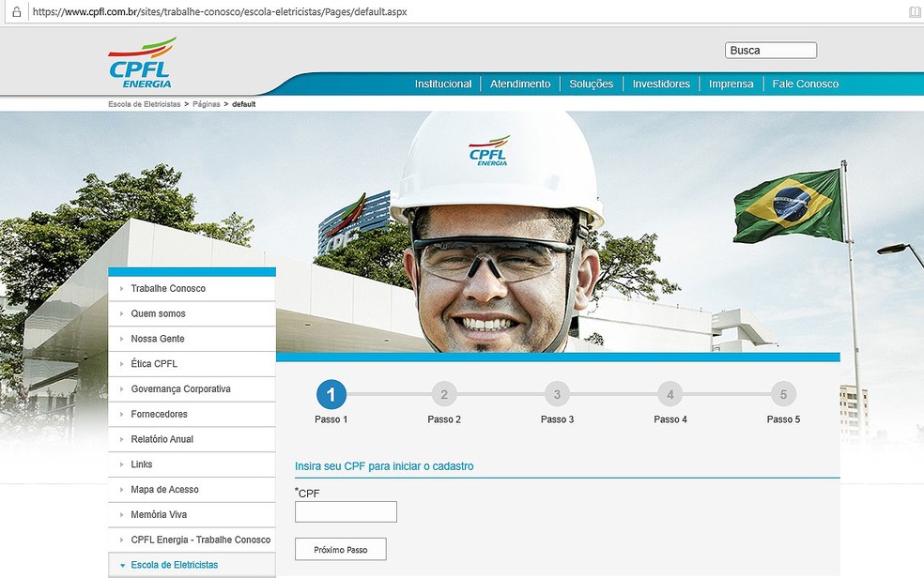924x578 pixels.
Task: Expand arrow beside Fornecedores
Action: tap(122, 415)
